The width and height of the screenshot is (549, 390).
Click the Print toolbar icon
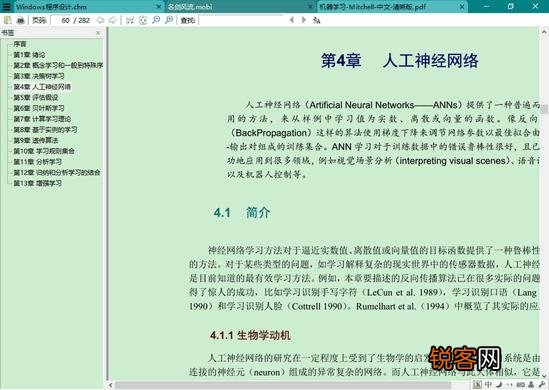pyautogui.click(x=20, y=20)
